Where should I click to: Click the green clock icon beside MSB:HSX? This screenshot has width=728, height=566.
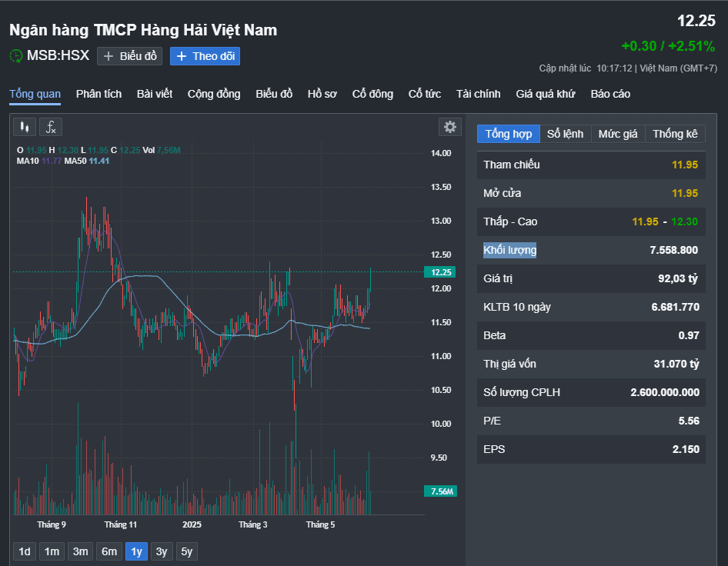pos(16,56)
